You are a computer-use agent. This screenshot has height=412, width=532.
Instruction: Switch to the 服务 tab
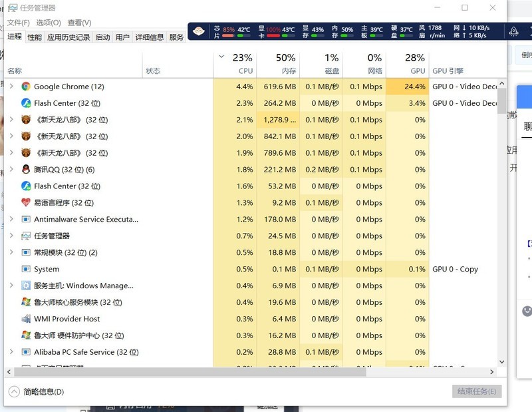pyautogui.click(x=176, y=37)
